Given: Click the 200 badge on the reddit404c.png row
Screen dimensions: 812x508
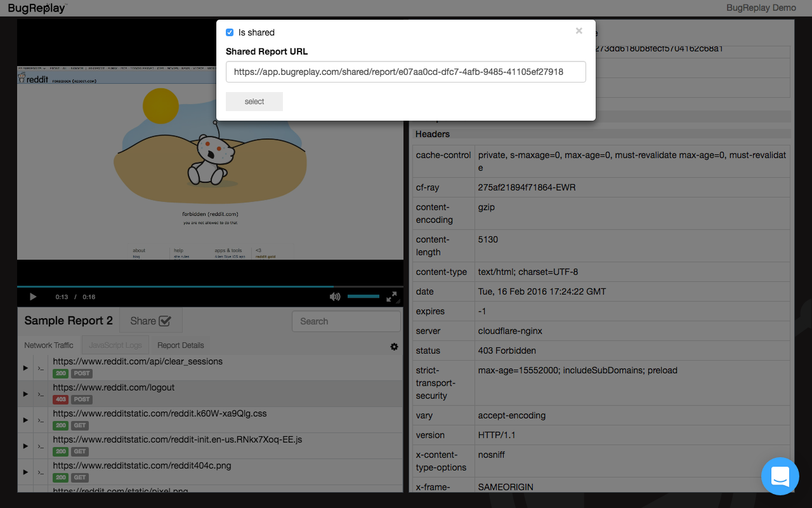Looking at the screenshot, I should pyautogui.click(x=61, y=478).
